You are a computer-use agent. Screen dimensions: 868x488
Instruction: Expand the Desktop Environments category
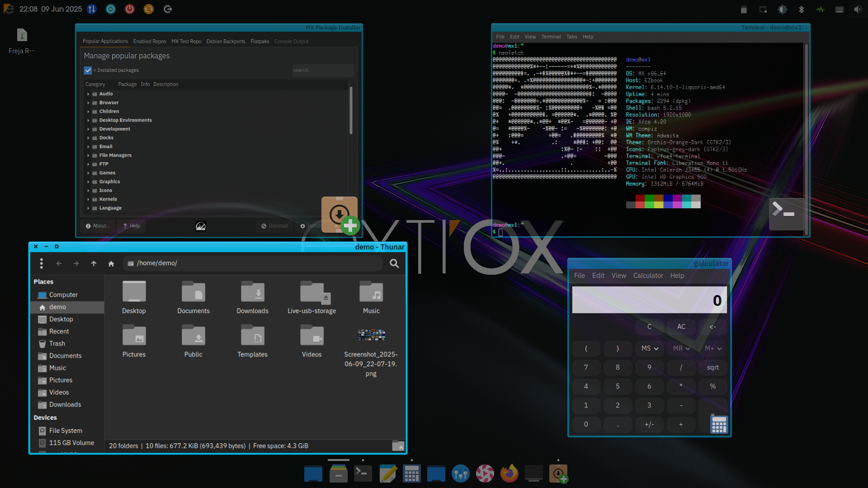[x=88, y=121]
